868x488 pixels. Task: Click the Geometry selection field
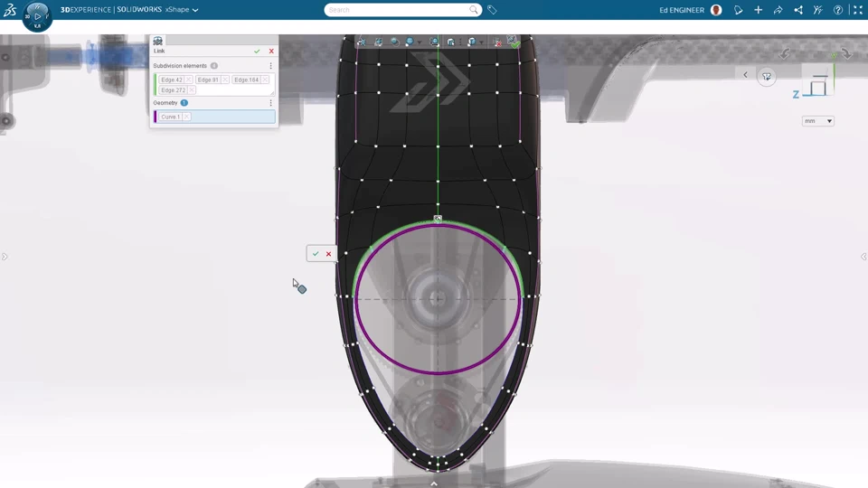coord(214,117)
